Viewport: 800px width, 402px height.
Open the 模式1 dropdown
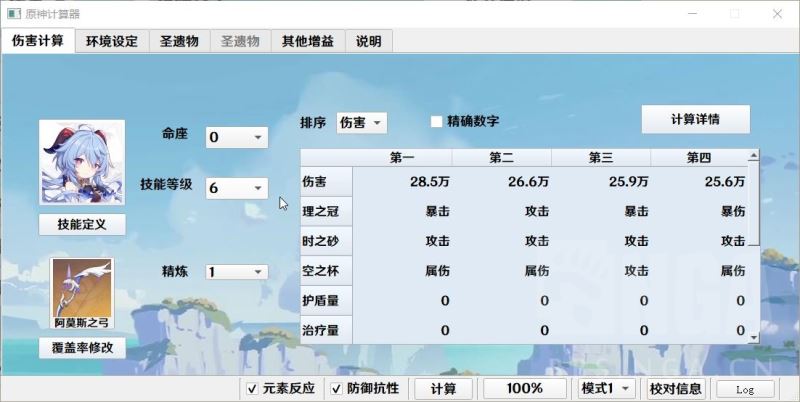[x=607, y=389]
